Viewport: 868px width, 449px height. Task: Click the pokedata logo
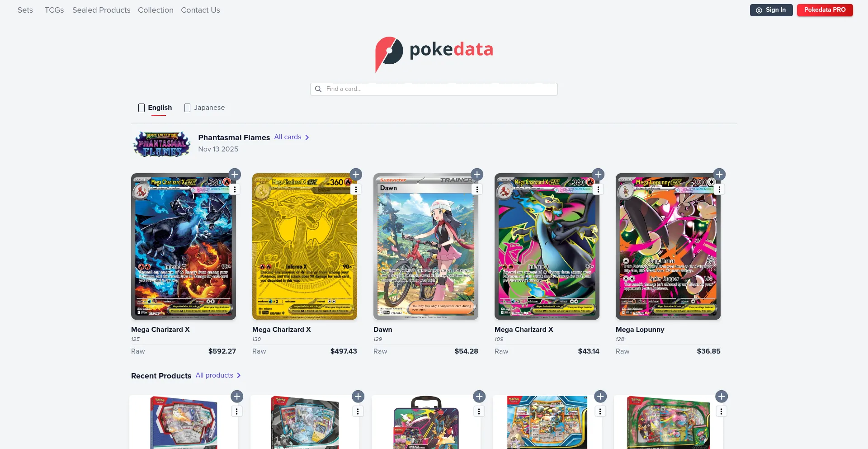[x=434, y=54]
